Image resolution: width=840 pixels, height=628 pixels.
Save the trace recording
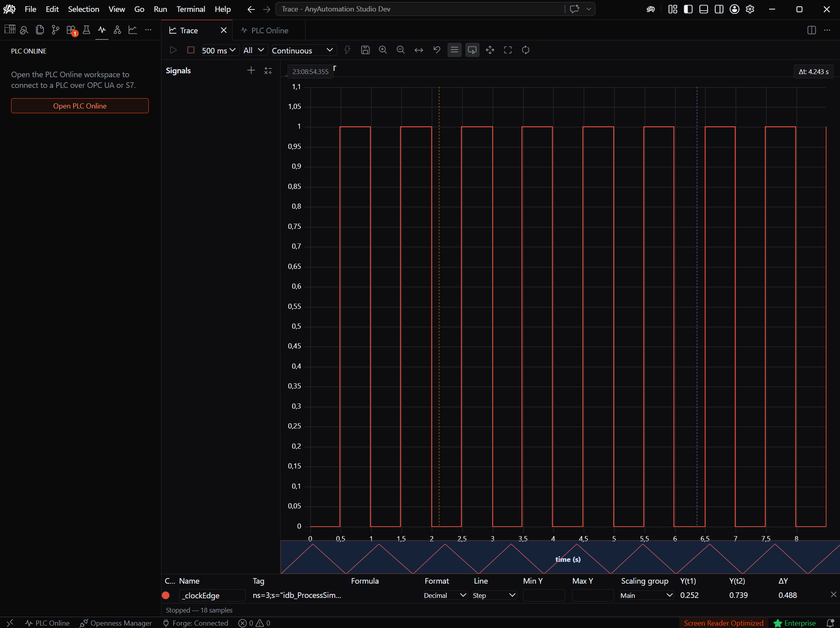pos(365,50)
